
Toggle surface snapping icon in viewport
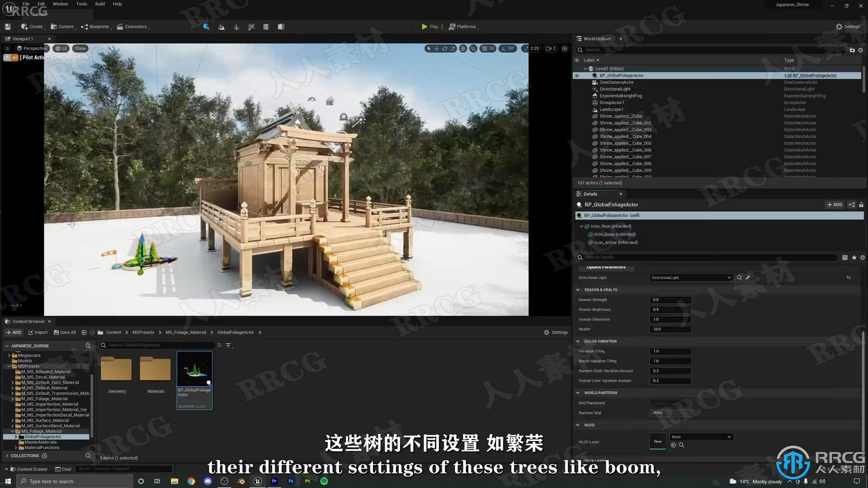pyautogui.click(x=473, y=48)
